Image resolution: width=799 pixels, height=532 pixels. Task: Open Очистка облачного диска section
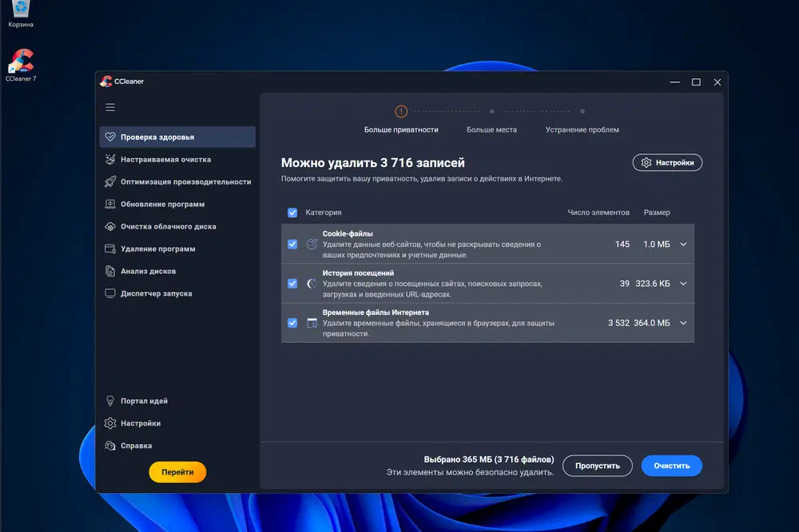pyautogui.click(x=178, y=227)
